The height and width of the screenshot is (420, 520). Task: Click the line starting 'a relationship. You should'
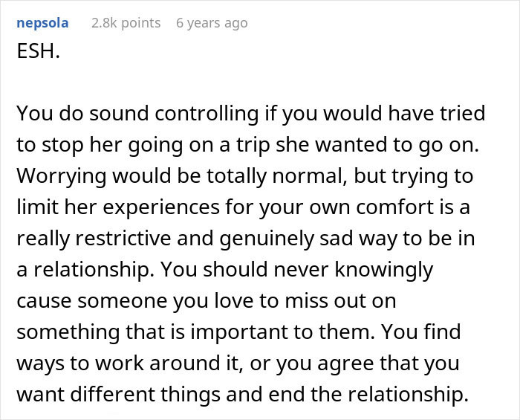pos(224,270)
